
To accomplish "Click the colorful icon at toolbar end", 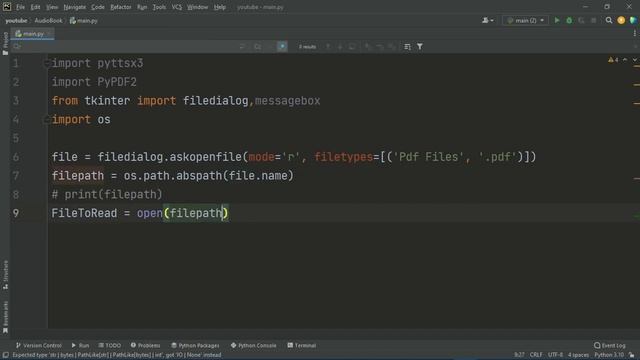I will 633,20.
